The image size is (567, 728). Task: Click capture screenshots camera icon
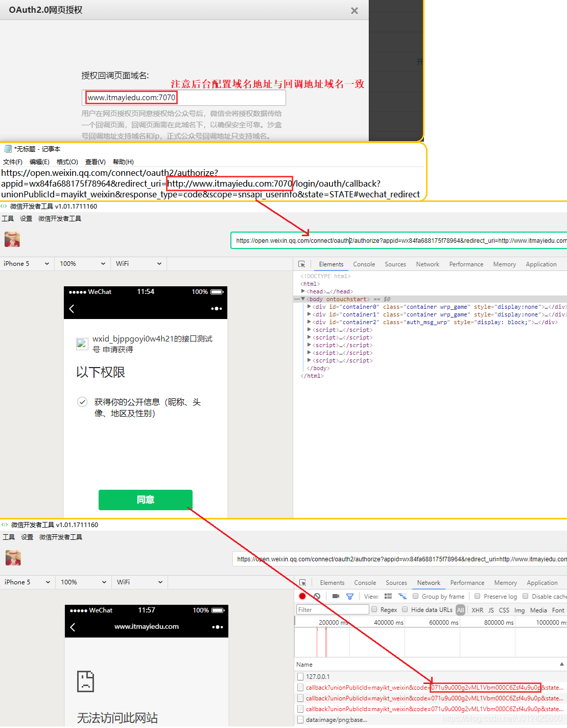pos(336,596)
